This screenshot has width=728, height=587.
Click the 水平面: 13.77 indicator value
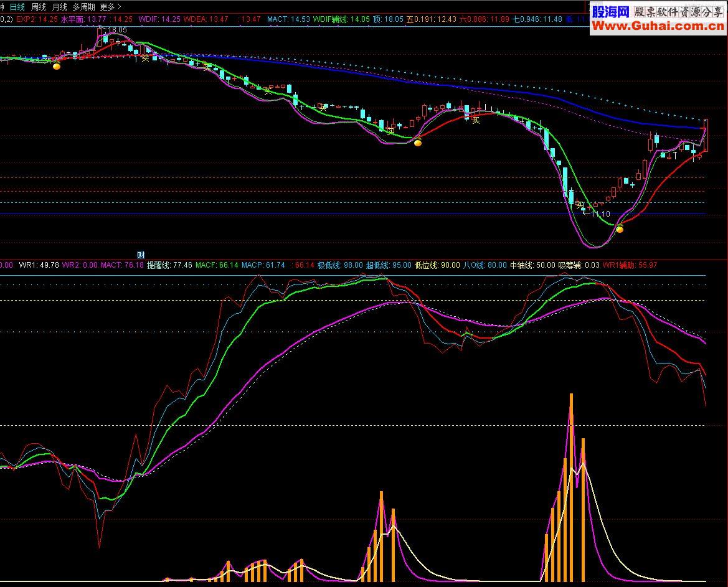(x=83, y=19)
